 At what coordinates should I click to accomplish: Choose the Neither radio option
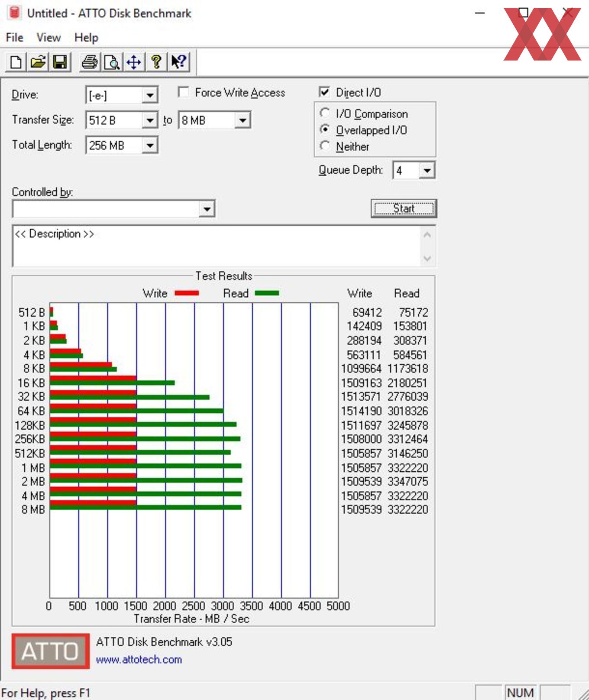point(325,146)
